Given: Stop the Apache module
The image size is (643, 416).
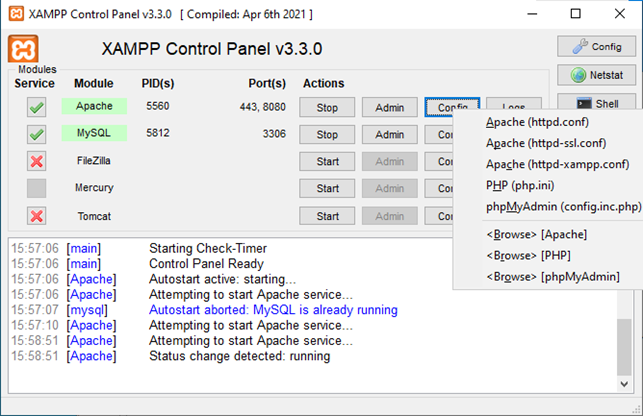Looking at the screenshot, I should tap(327, 107).
